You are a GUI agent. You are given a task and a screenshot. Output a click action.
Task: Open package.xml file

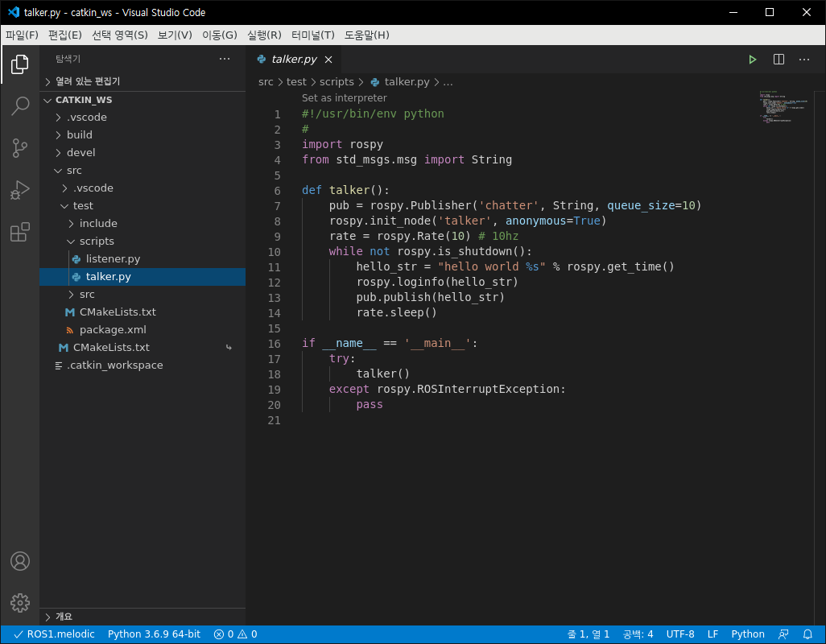click(142, 329)
